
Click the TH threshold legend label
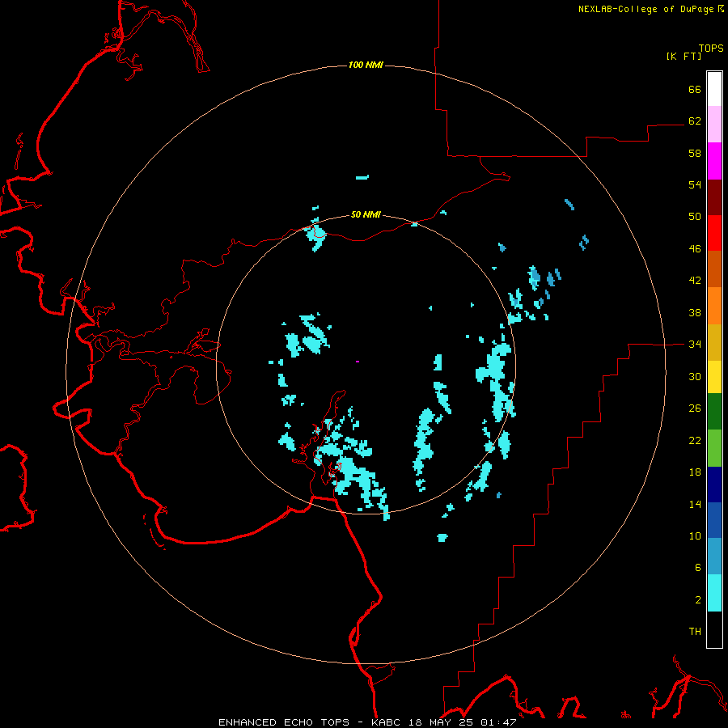(x=695, y=632)
